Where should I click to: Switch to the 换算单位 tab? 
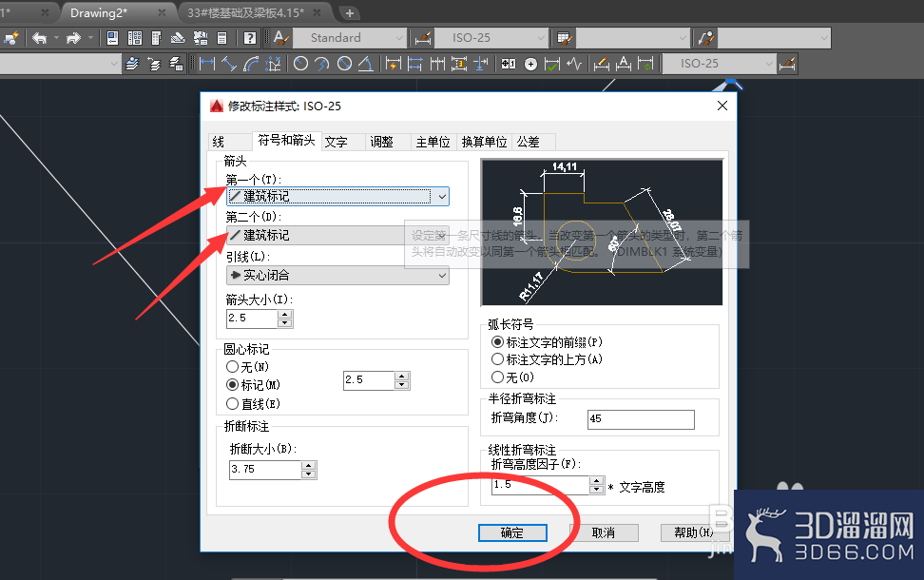(485, 142)
